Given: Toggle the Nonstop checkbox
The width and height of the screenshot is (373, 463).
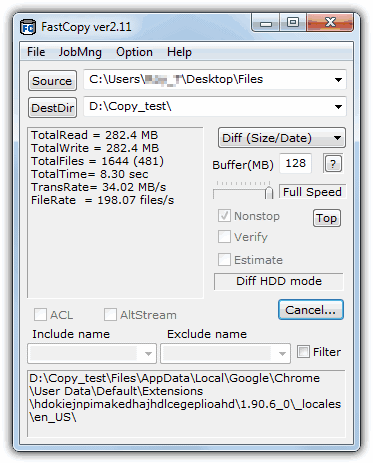Looking at the screenshot, I should click(224, 216).
